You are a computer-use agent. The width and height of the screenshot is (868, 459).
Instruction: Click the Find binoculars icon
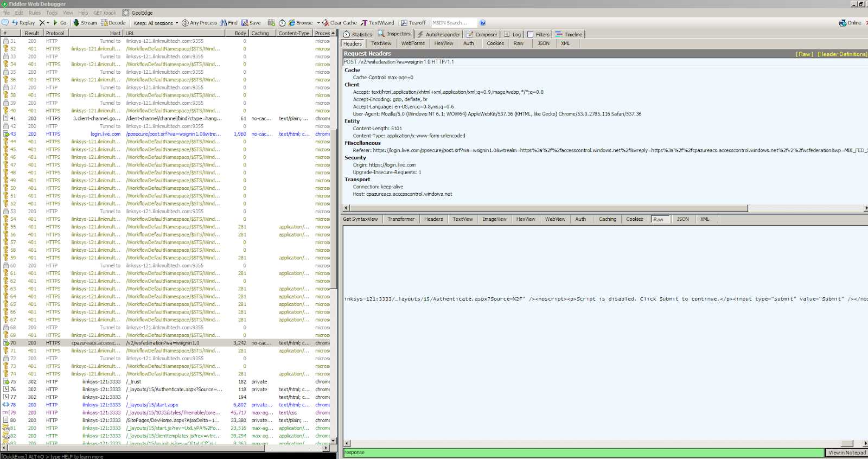[x=224, y=23]
